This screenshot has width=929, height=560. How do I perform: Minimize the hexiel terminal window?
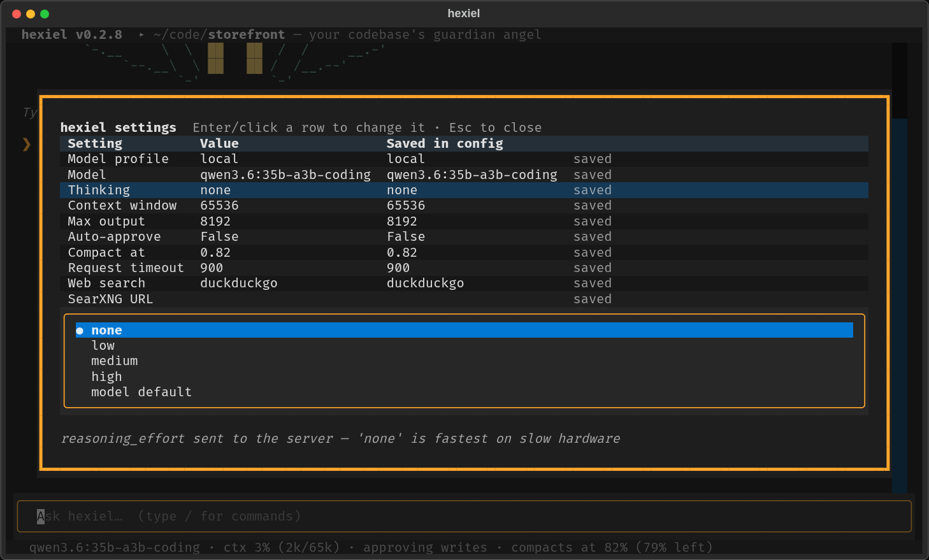tap(31, 14)
